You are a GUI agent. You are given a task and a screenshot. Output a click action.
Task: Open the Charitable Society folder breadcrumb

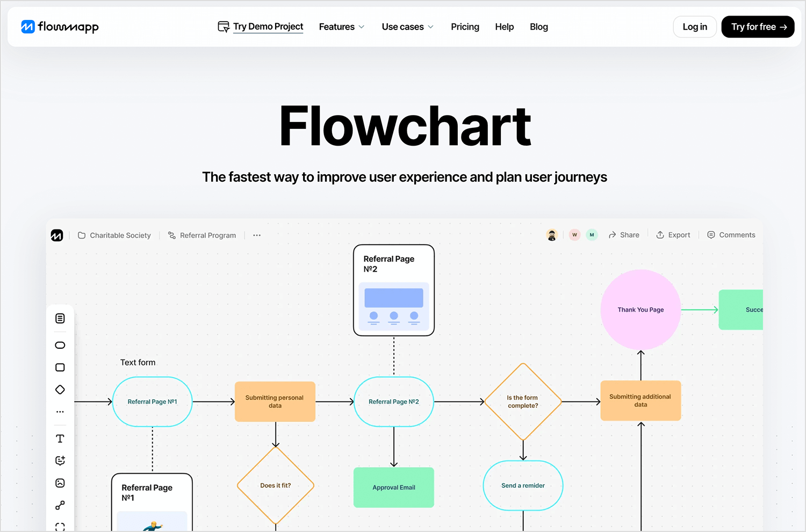[114, 235]
